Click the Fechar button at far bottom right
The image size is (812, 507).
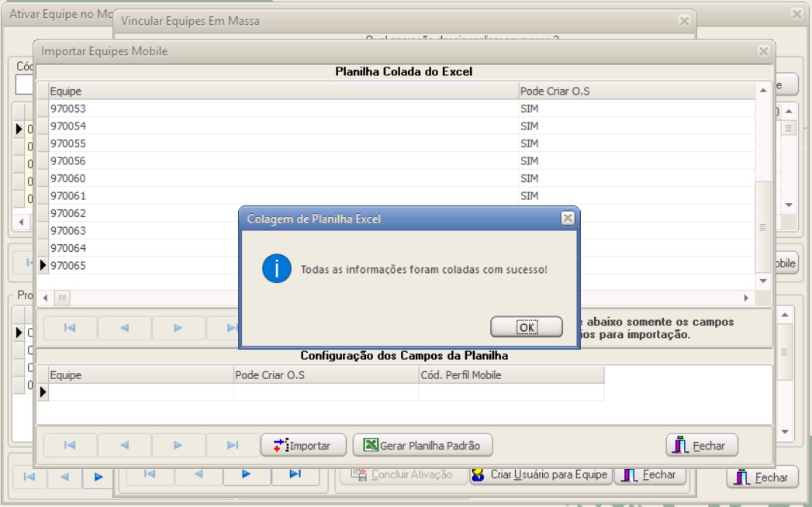pyautogui.click(x=763, y=478)
